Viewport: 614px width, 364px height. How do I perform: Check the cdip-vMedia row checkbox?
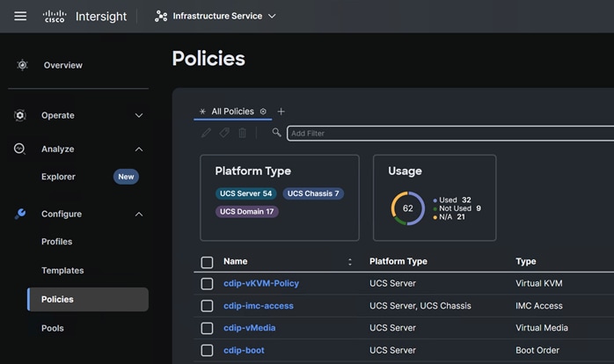click(x=207, y=328)
